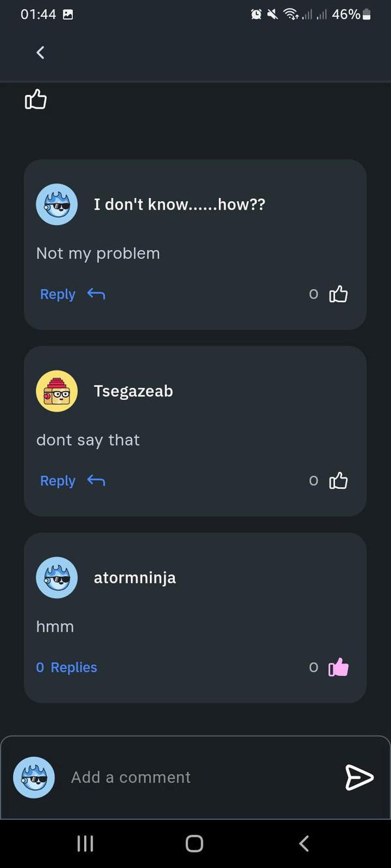The height and width of the screenshot is (868, 391).
Task: Open Tsegazeab's profile picture
Action: tap(57, 391)
